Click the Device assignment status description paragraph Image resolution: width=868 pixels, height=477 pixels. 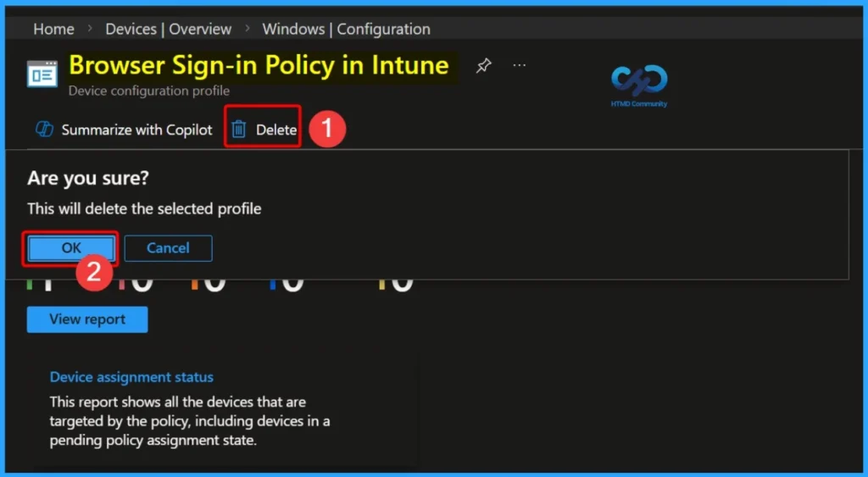tap(190, 421)
